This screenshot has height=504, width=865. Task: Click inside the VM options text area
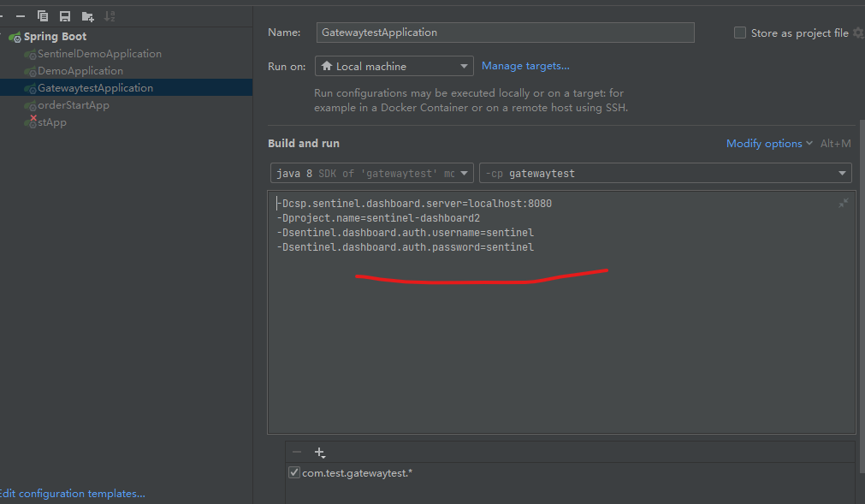(561, 312)
